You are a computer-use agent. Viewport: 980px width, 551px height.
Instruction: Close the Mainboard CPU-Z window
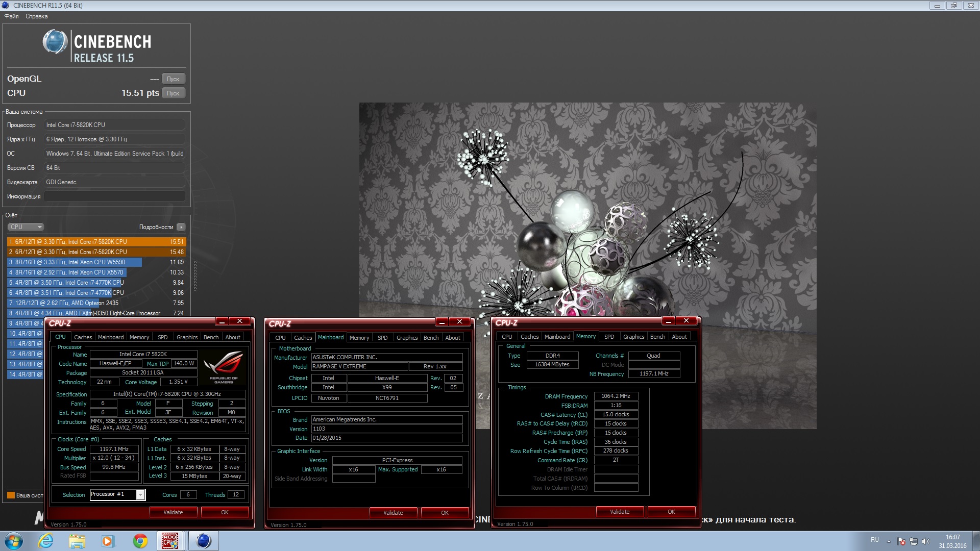pyautogui.click(x=459, y=321)
